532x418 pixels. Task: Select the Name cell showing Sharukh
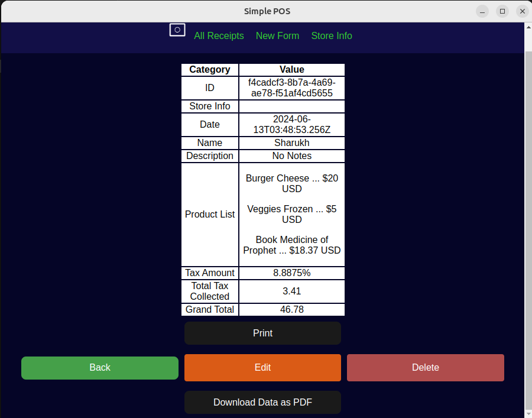[x=291, y=142]
